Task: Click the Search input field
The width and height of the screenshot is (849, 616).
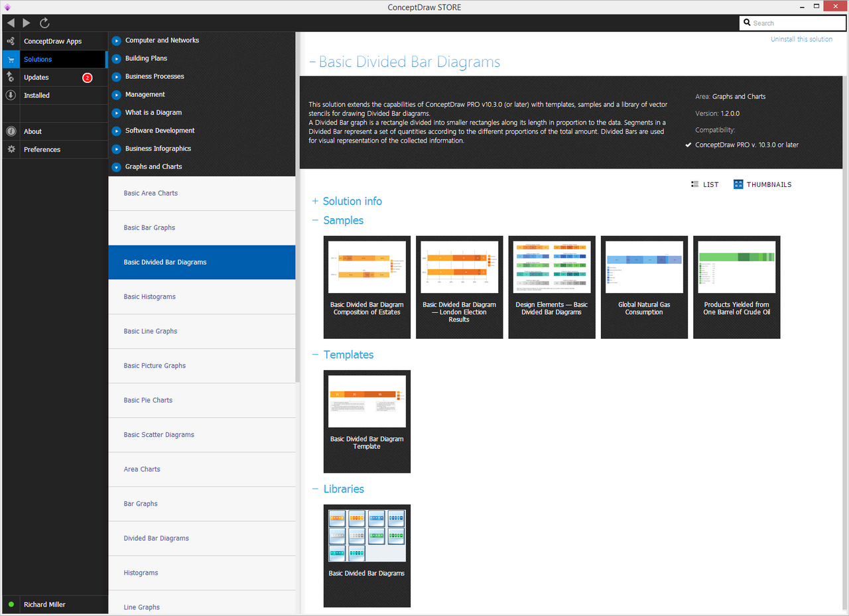Action: point(791,23)
